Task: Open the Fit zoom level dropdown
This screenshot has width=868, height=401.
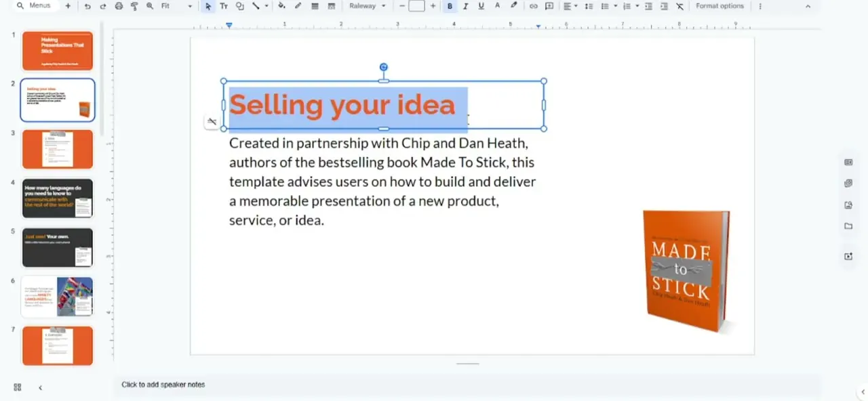Action: pyautogui.click(x=176, y=6)
